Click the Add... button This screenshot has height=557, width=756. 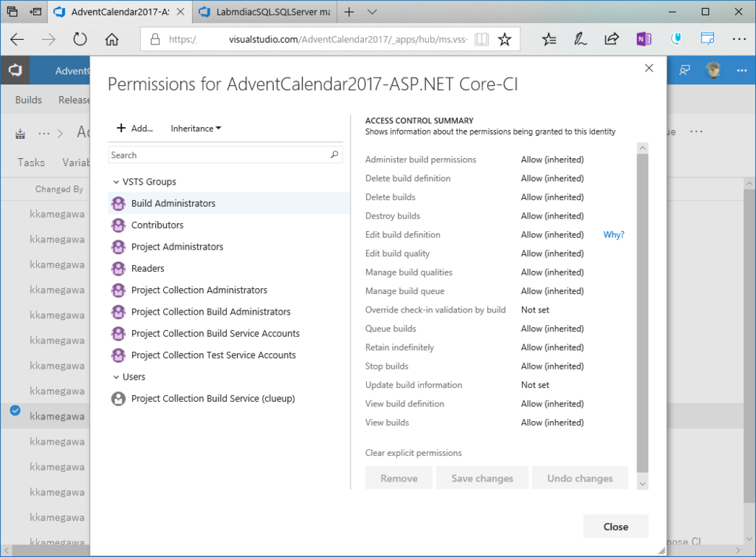coord(135,129)
